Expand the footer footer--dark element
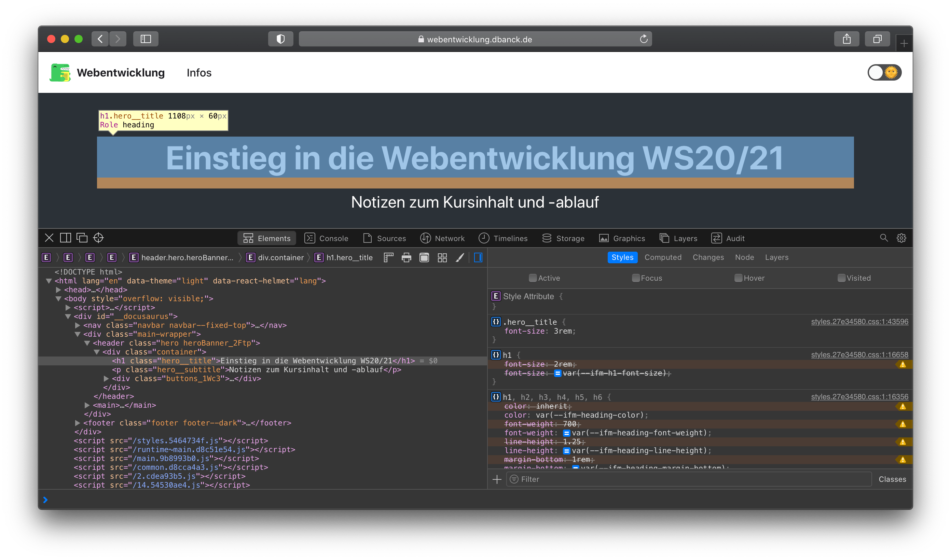 pyautogui.click(x=77, y=423)
